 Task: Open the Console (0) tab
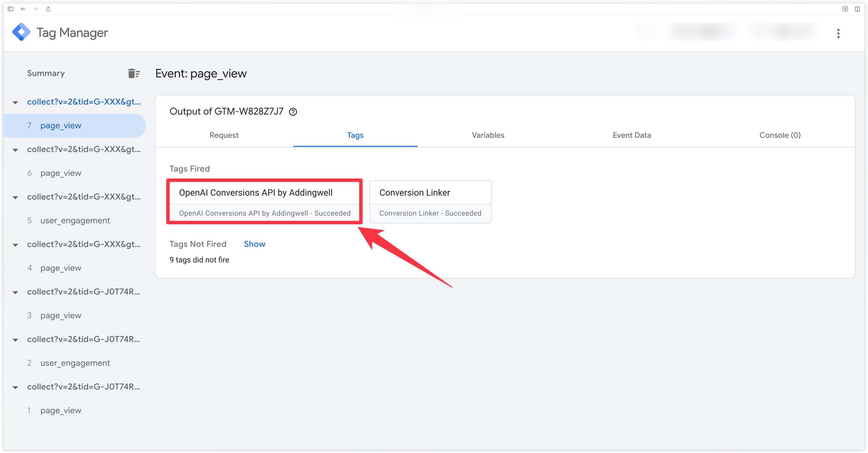[x=780, y=135]
